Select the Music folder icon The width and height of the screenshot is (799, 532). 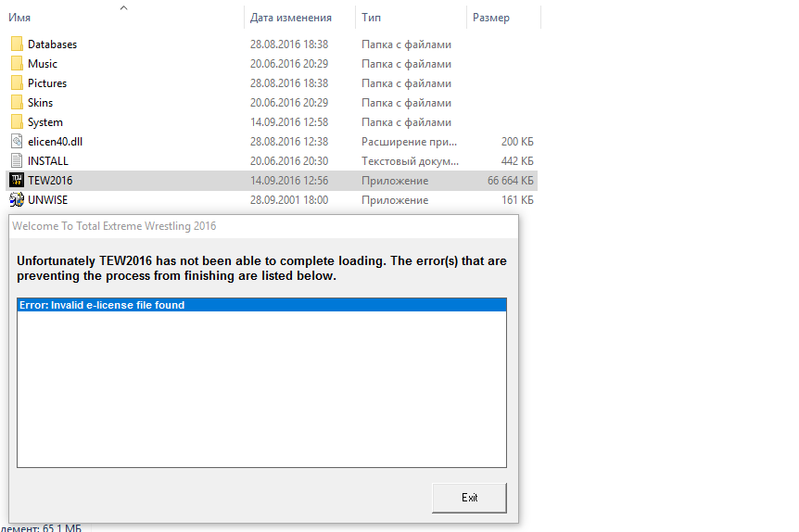pos(17,64)
